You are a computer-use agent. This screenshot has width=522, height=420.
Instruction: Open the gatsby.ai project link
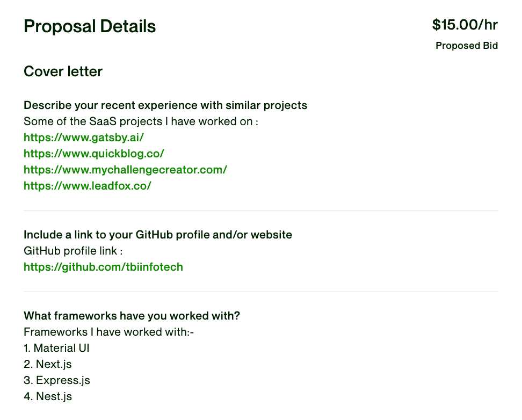84,137
